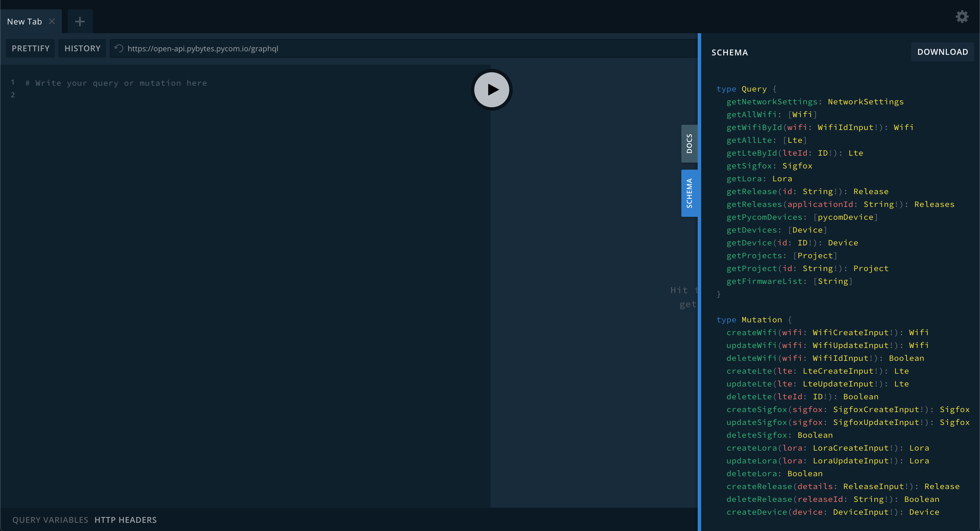
Task: Click the reload schema icon beside the URL
Action: pos(119,48)
